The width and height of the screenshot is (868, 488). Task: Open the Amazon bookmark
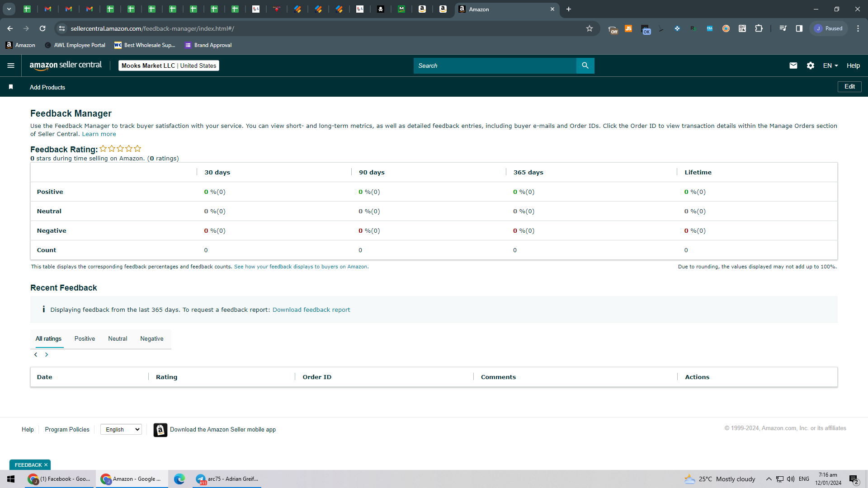(x=20, y=45)
